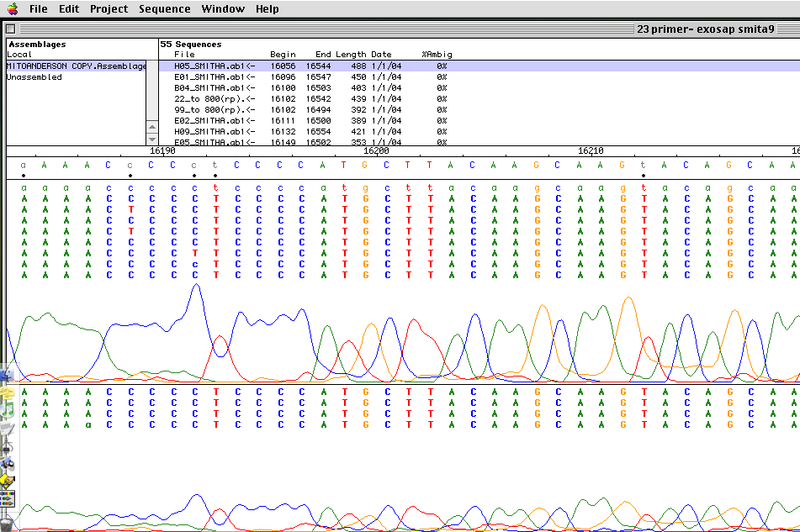Open the Sequence menu

(165, 9)
